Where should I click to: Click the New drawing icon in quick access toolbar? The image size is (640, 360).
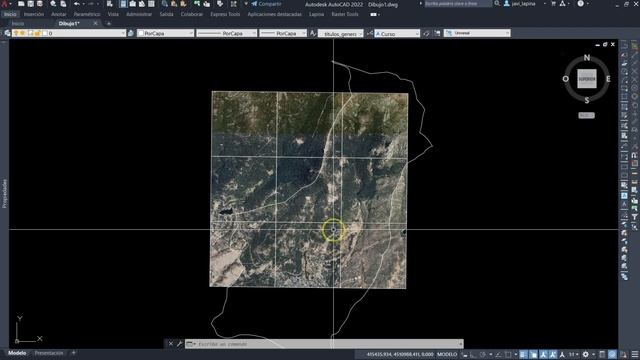click(x=21, y=4)
